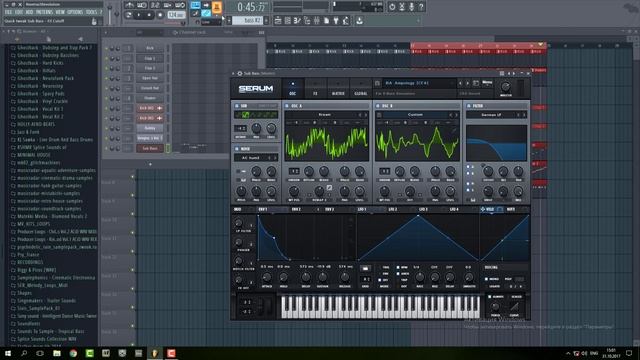The image size is (640, 360).
Task: Click the Serum MASTER volume knob
Action: click(505, 87)
